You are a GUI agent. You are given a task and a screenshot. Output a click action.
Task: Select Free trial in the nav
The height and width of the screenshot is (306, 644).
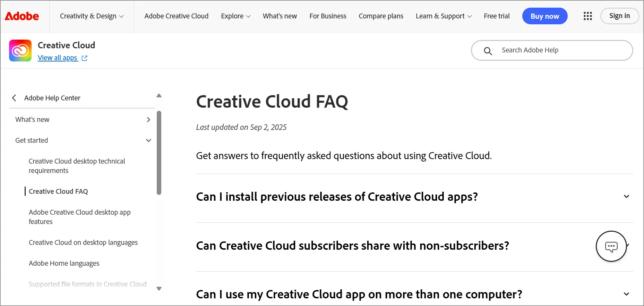(497, 16)
